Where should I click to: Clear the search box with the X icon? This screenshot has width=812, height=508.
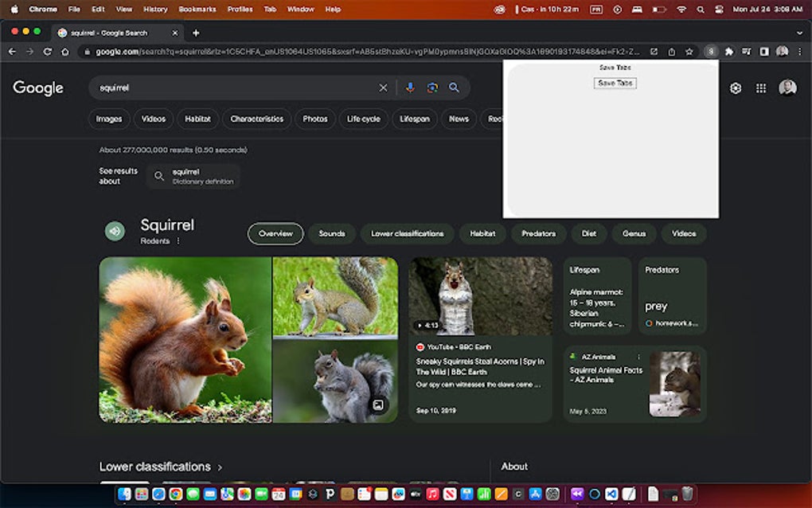[x=383, y=88]
